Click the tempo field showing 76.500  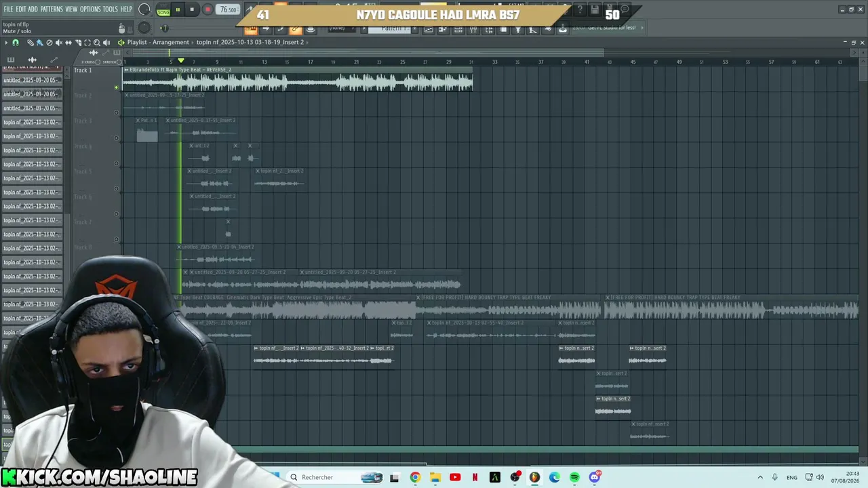pyautogui.click(x=229, y=10)
